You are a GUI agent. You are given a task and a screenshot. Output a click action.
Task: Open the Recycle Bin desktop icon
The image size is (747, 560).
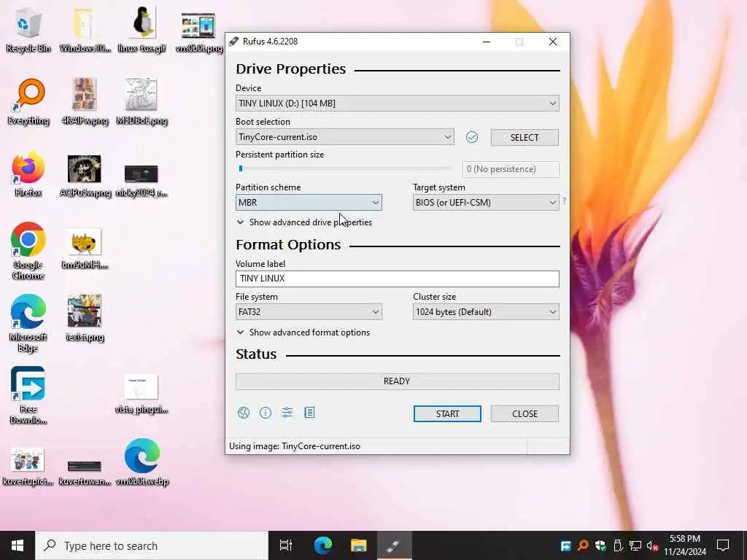pyautogui.click(x=28, y=30)
